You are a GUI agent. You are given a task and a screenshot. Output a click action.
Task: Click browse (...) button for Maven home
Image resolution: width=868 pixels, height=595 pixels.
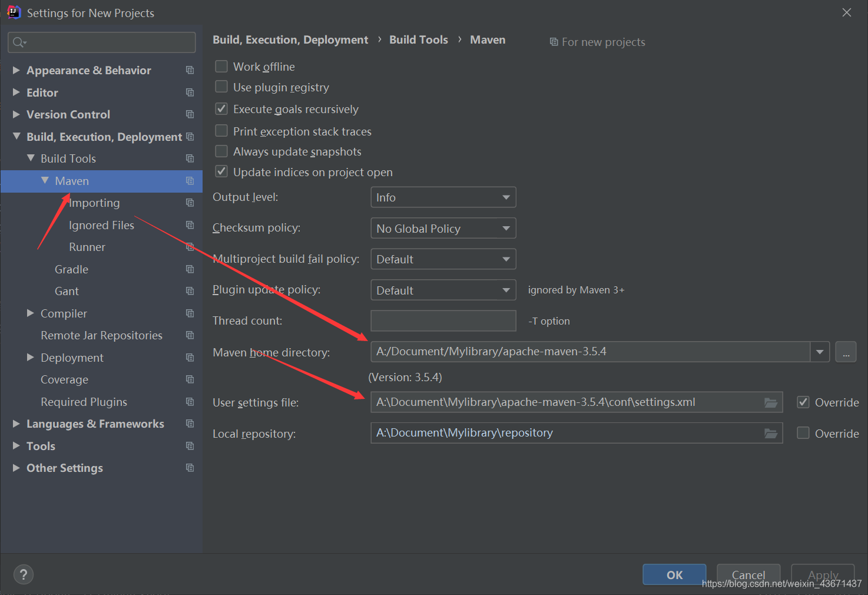point(846,352)
